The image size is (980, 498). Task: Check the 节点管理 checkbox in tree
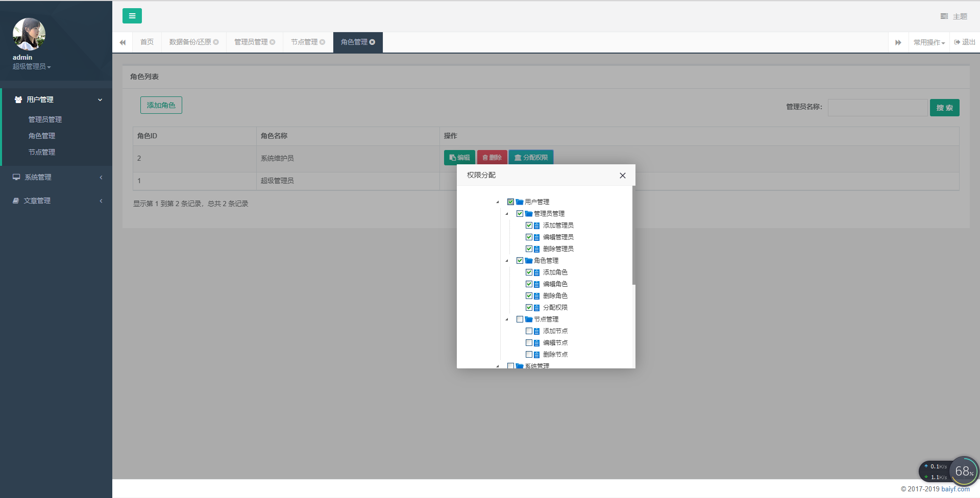click(520, 319)
